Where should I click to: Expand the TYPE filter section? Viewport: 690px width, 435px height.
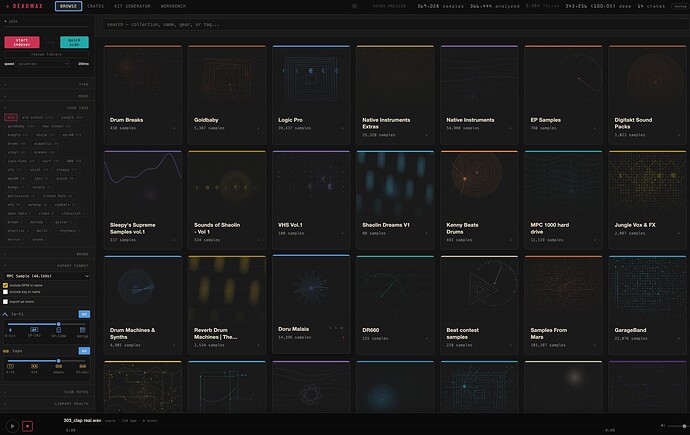tap(47, 84)
